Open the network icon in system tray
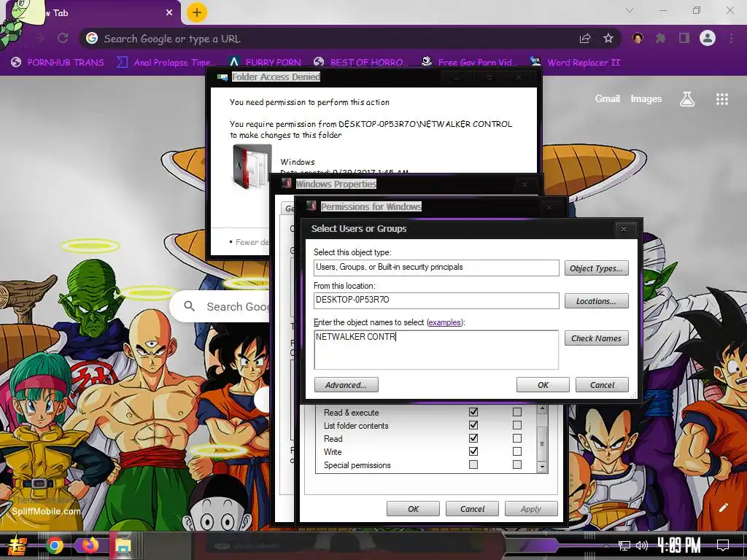The width and height of the screenshot is (747, 560). click(624, 545)
